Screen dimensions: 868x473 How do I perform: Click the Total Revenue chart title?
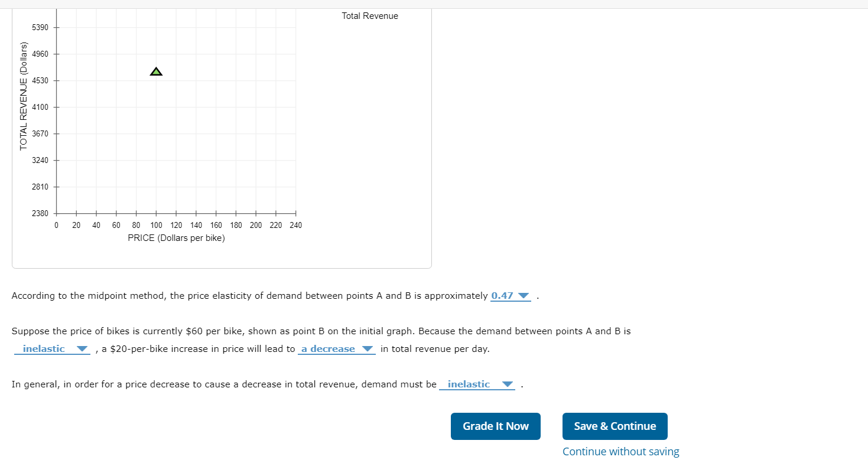pos(369,16)
